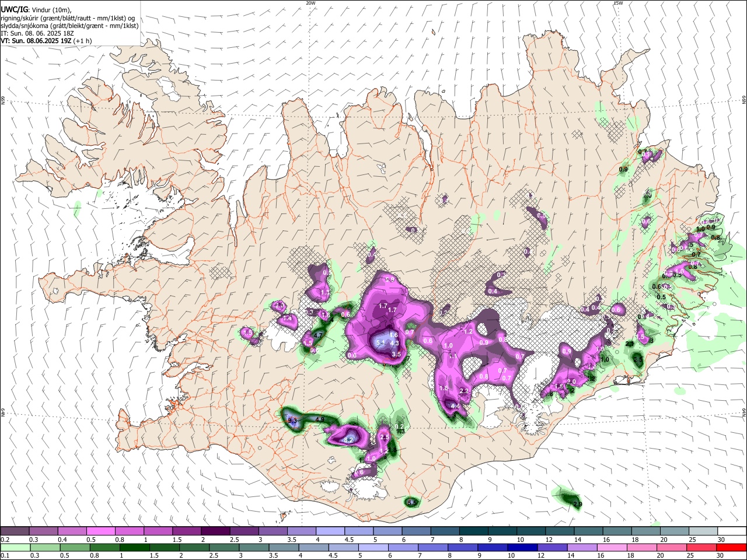Click the 'Vindur (10m)' parameter text
747x560 pixels.
[x=51, y=10]
